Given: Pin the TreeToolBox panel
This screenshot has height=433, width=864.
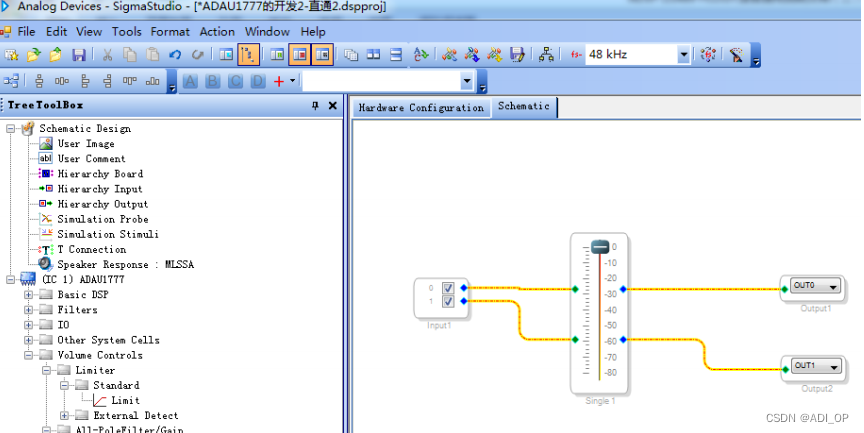Looking at the screenshot, I should [x=315, y=105].
